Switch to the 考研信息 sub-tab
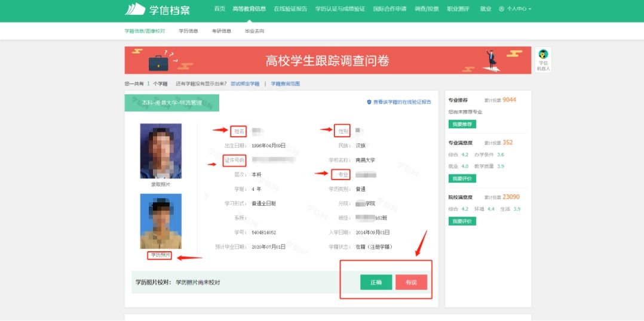 (221, 30)
